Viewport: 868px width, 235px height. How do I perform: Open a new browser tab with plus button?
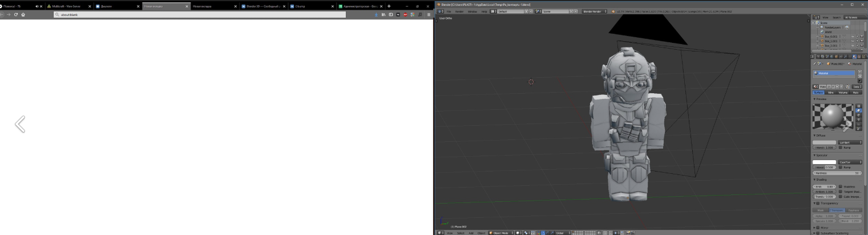point(389,6)
